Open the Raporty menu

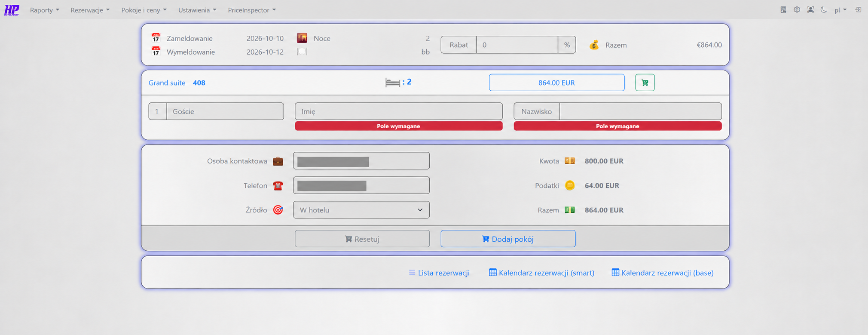(x=45, y=10)
